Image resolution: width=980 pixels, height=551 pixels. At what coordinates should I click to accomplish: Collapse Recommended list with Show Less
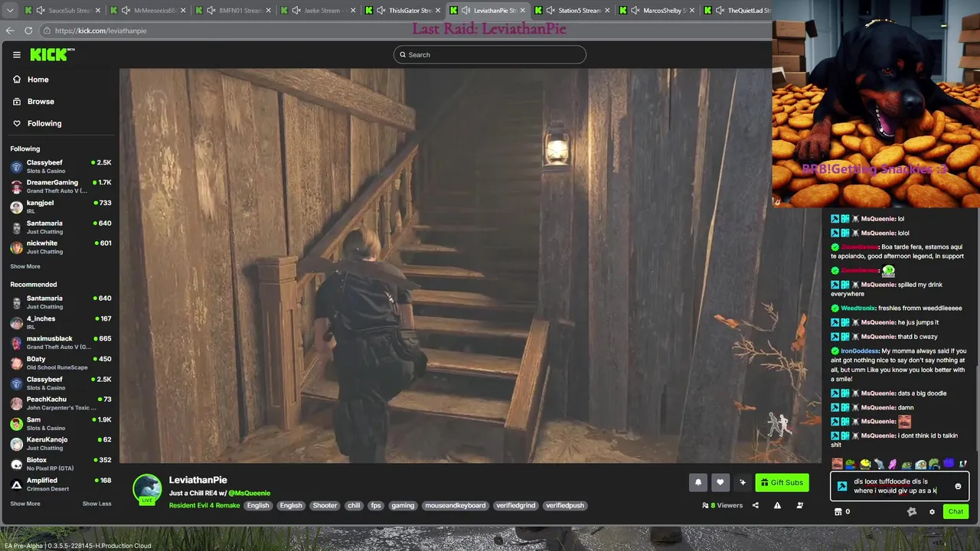(x=96, y=504)
